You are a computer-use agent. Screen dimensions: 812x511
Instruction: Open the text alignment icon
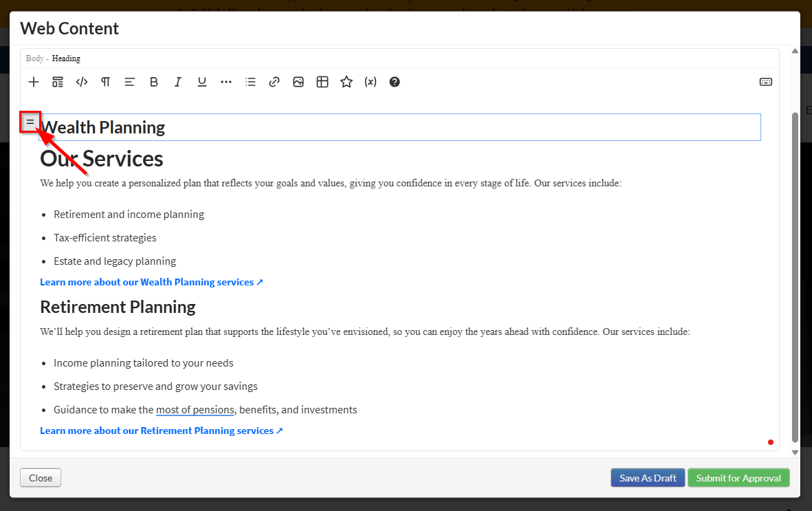pyautogui.click(x=129, y=82)
